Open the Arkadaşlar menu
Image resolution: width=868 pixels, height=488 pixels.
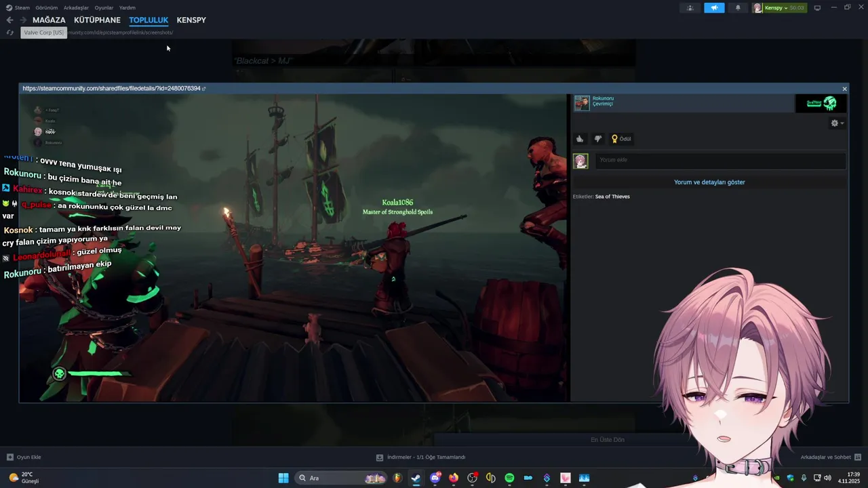click(x=76, y=7)
